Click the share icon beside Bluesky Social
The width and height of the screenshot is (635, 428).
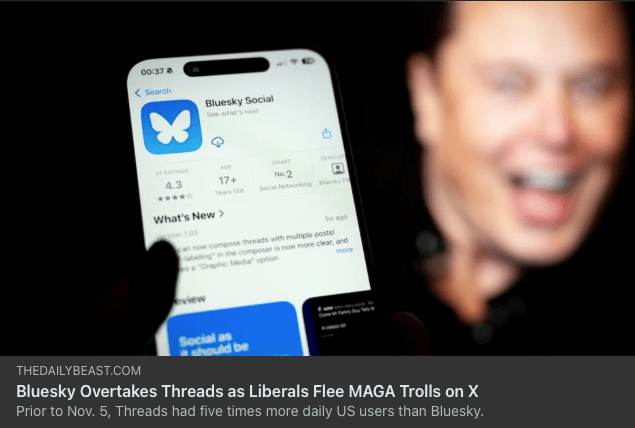(x=327, y=133)
